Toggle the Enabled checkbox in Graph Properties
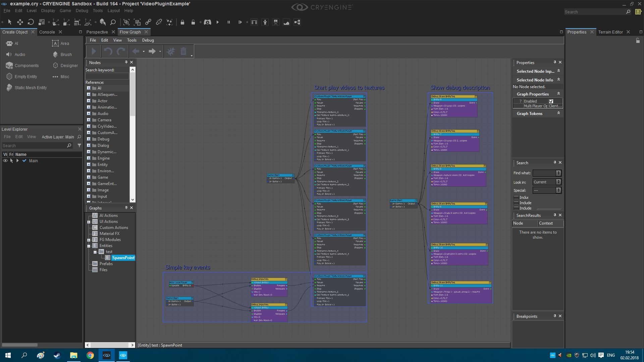This screenshot has width=644, height=362. click(x=551, y=101)
